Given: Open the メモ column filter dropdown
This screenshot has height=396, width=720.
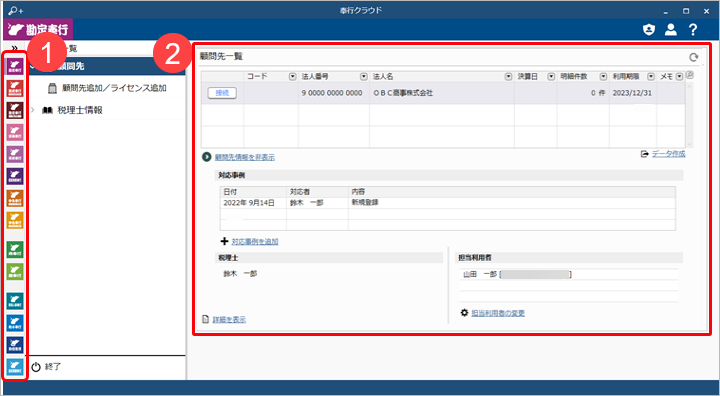Looking at the screenshot, I should [x=680, y=77].
